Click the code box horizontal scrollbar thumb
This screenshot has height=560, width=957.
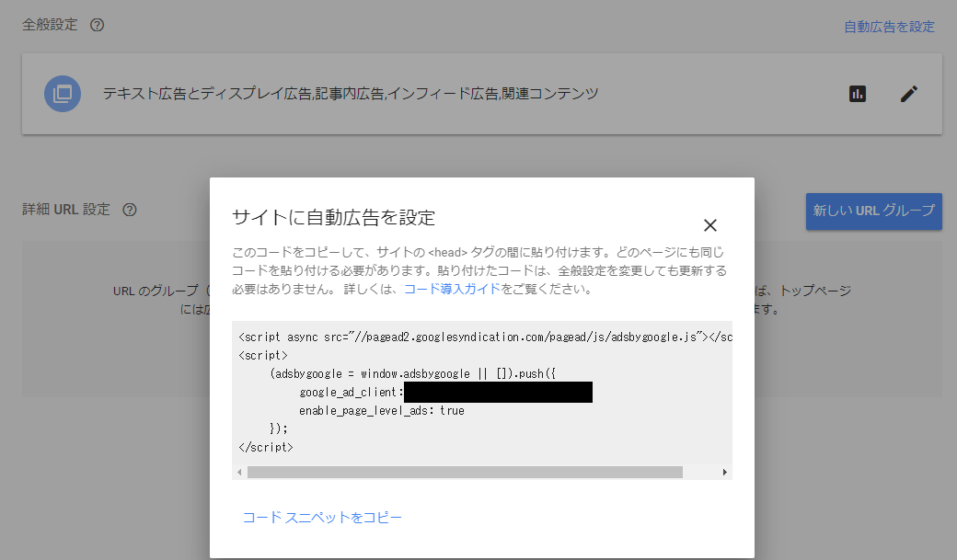point(465,472)
